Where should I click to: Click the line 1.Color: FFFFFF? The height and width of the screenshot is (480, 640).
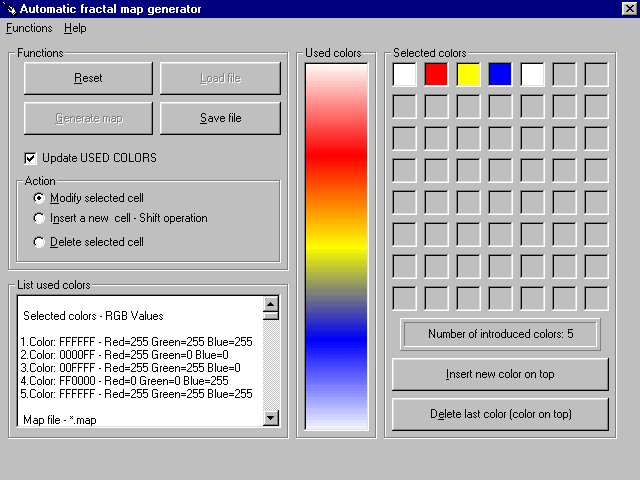(136, 342)
